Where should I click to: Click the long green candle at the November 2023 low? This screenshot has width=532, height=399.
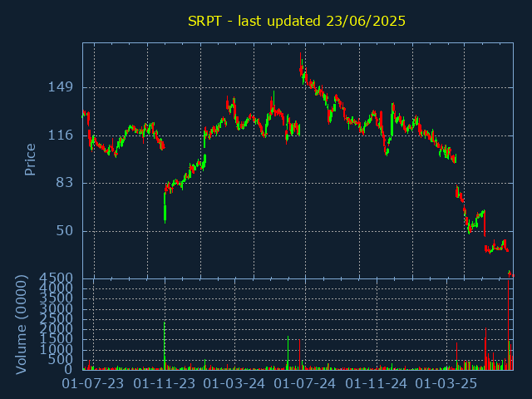pos(165,208)
